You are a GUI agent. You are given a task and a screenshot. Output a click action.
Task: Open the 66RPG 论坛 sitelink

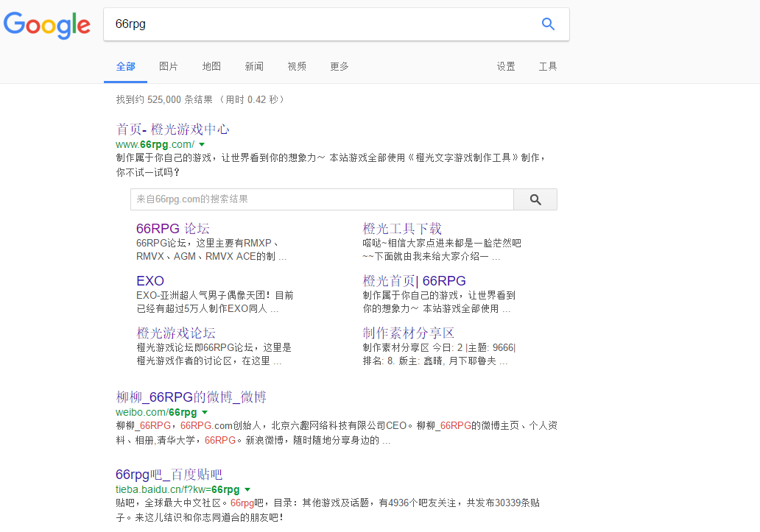pyautogui.click(x=172, y=229)
